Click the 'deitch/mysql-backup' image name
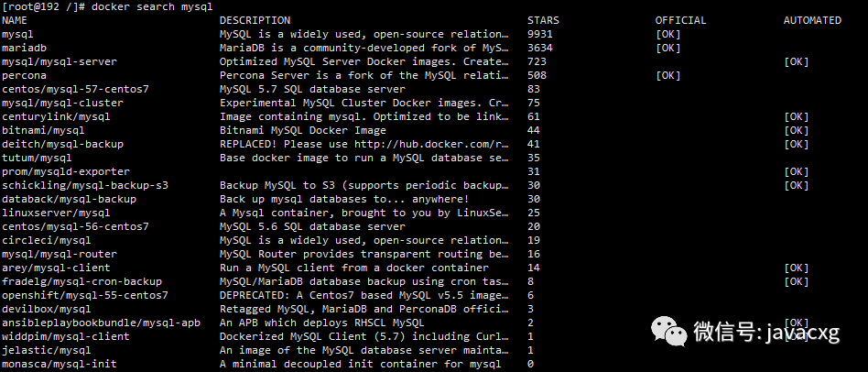The width and height of the screenshot is (868, 372). (62, 144)
